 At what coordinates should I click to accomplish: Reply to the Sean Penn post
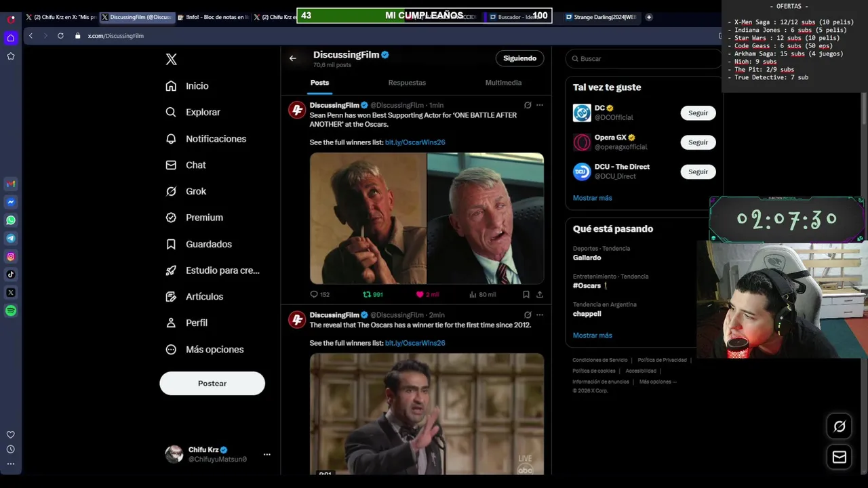tap(319, 294)
